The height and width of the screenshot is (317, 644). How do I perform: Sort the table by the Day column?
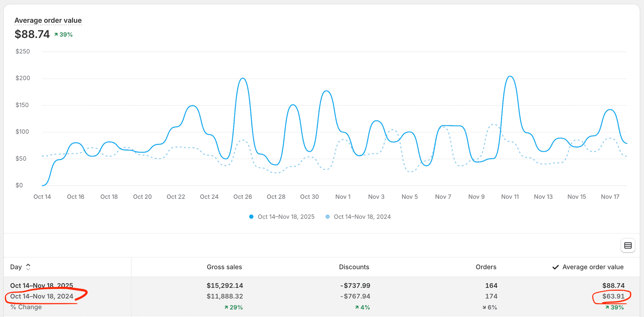point(15,267)
